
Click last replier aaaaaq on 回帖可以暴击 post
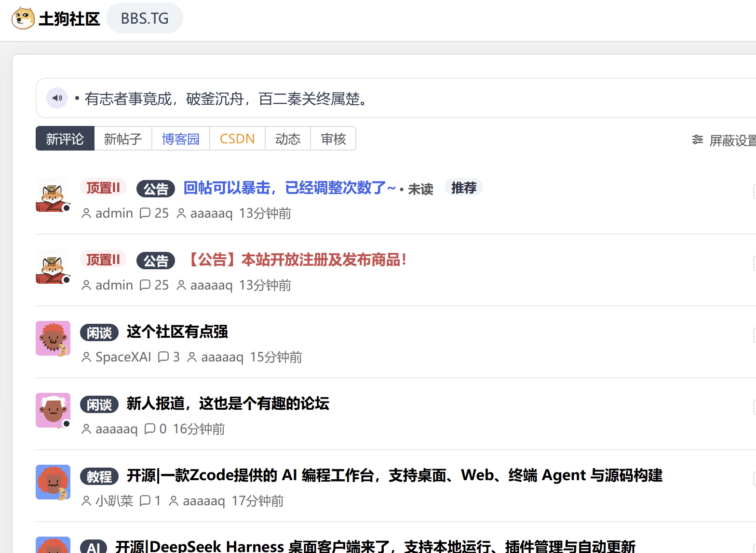[212, 213]
